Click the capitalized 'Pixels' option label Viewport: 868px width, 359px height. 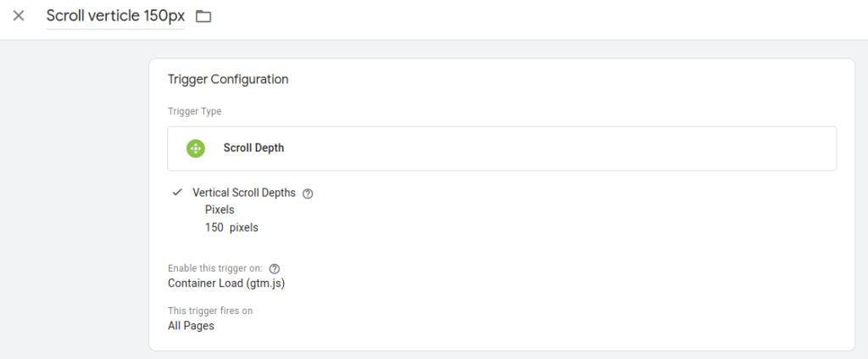click(x=220, y=209)
